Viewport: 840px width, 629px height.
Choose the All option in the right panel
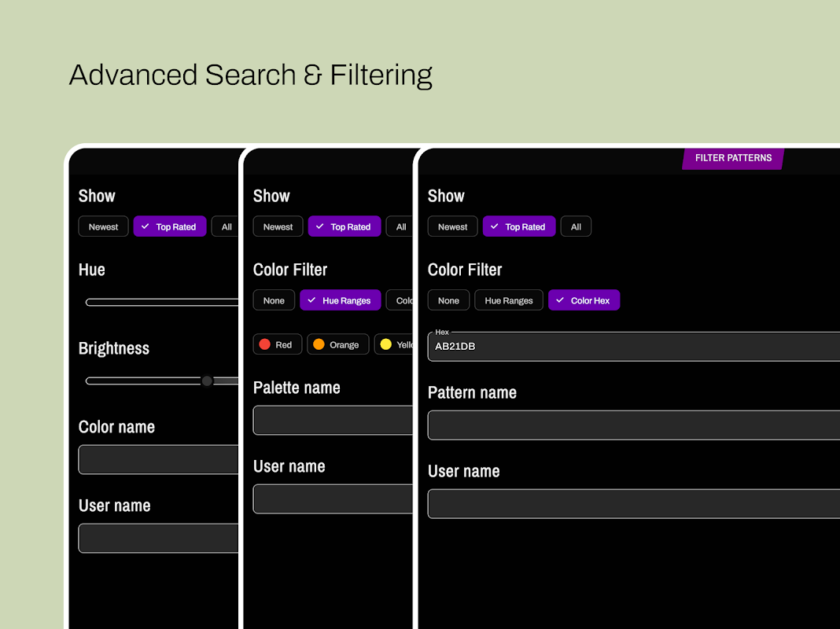click(576, 226)
